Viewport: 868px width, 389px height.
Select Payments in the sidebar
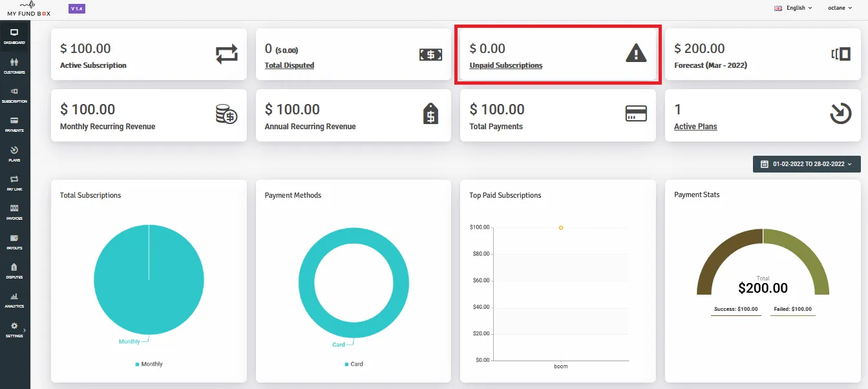coord(14,124)
